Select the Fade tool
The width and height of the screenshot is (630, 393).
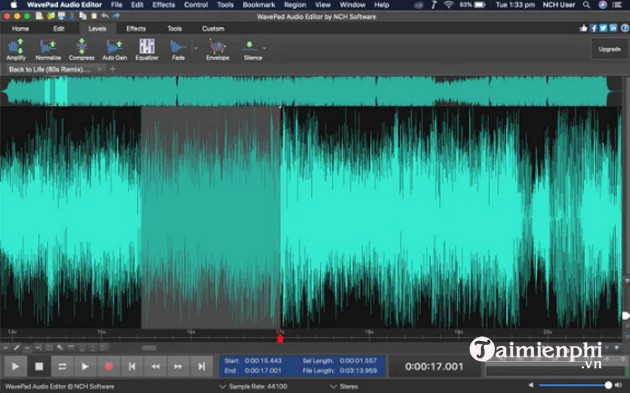click(178, 49)
